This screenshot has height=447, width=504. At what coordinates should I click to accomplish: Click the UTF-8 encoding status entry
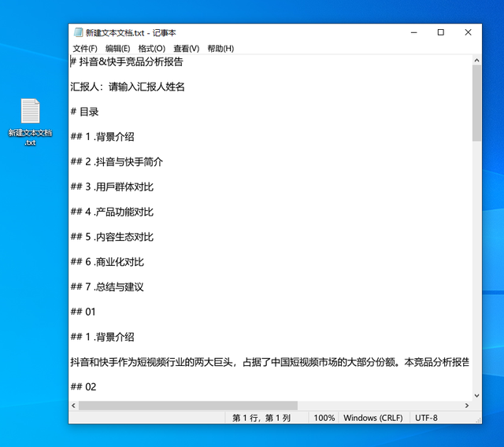pos(426,418)
